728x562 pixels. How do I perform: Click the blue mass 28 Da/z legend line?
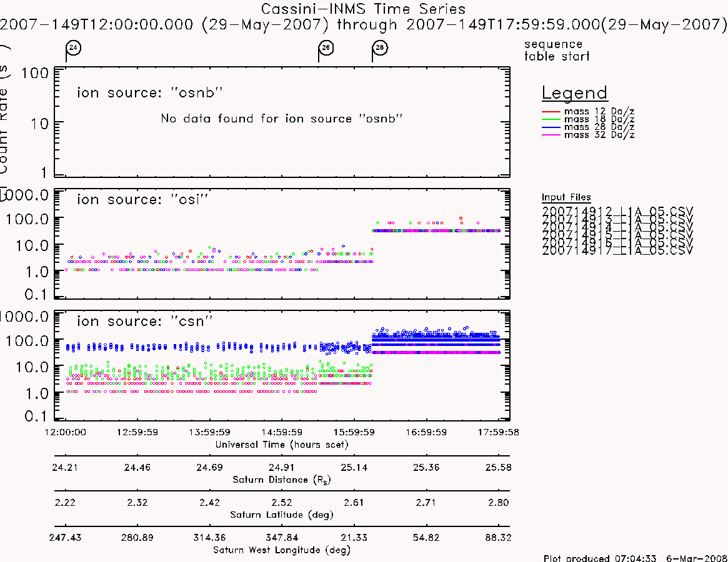[x=551, y=127]
